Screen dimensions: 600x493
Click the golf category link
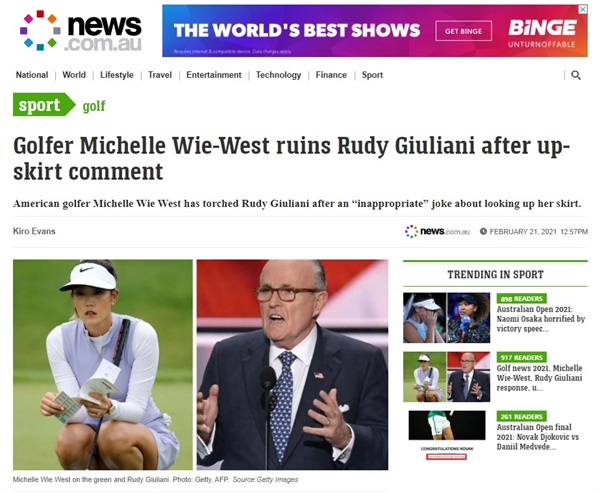94,106
